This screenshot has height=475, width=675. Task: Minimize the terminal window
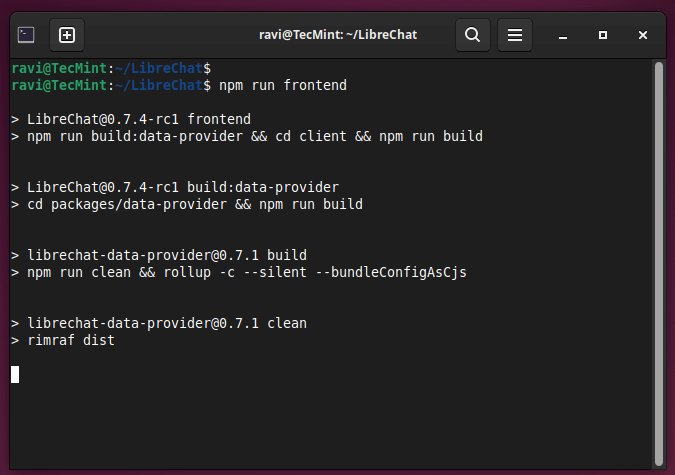pos(563,35)
